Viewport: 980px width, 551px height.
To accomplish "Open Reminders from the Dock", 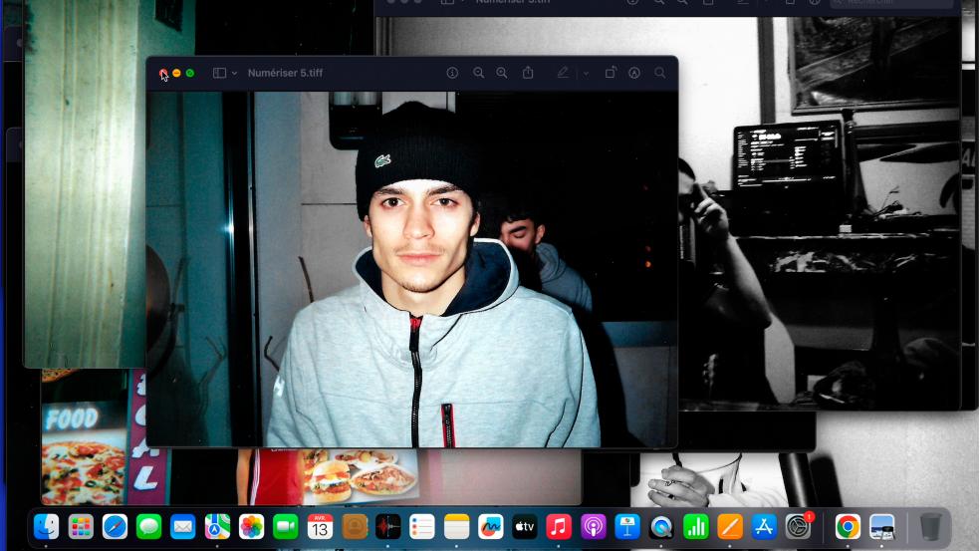I will pos(422,527).
